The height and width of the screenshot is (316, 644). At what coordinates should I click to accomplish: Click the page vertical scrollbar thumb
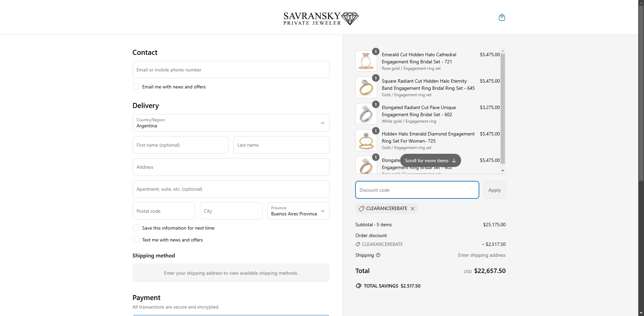[641, 93]
